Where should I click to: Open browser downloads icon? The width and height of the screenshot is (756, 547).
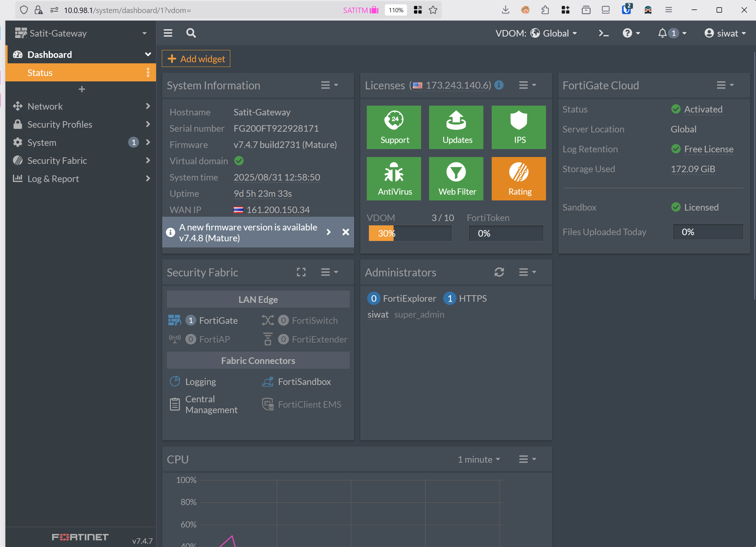click(505, 10)
